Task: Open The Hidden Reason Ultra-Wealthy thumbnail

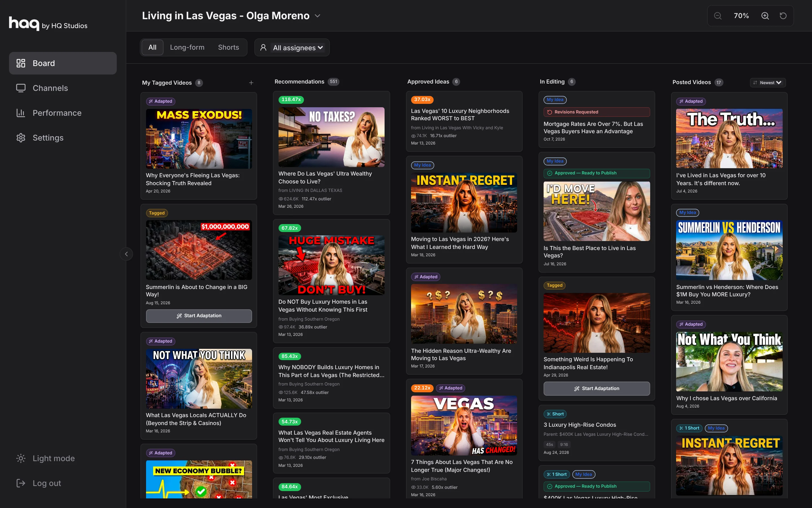Action: point(464,314)
